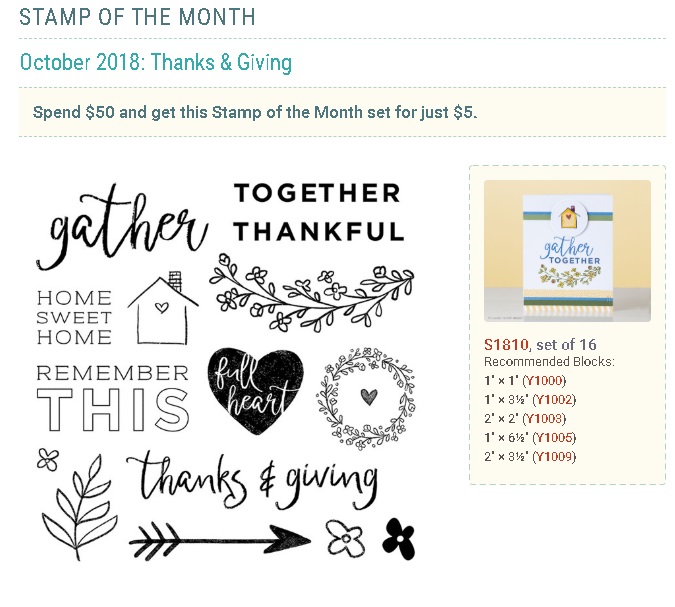
Task: Click the gather together card thumbnail
Action: [567, 251]
